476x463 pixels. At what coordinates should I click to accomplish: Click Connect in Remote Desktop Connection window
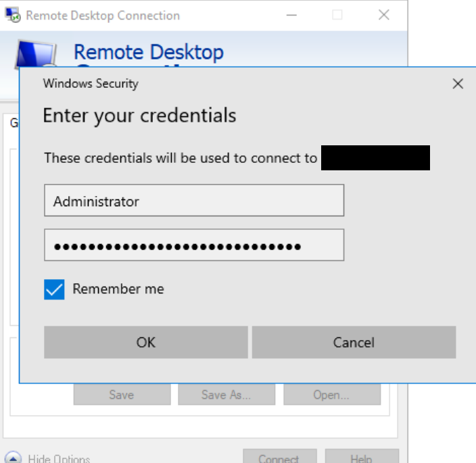[x=280, y=456]
